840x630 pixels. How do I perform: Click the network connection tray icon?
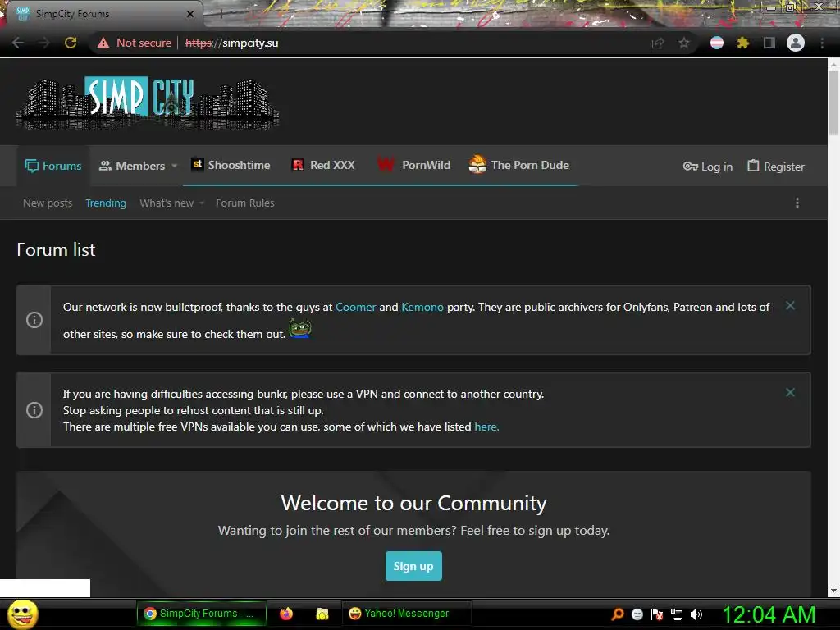(x=677, y=614)
